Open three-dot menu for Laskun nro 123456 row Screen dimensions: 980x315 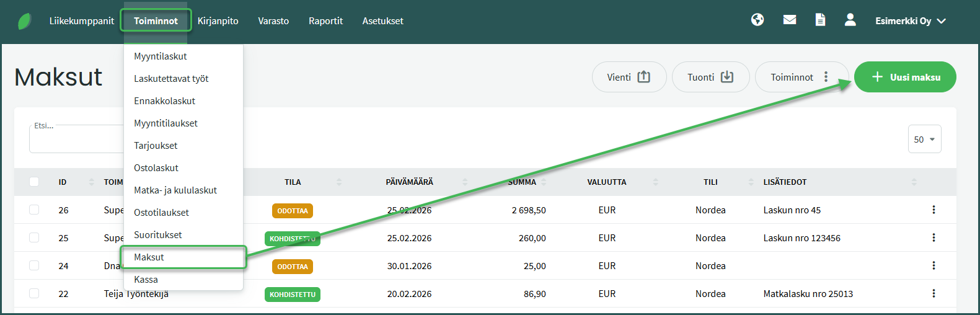coord(934,237)
